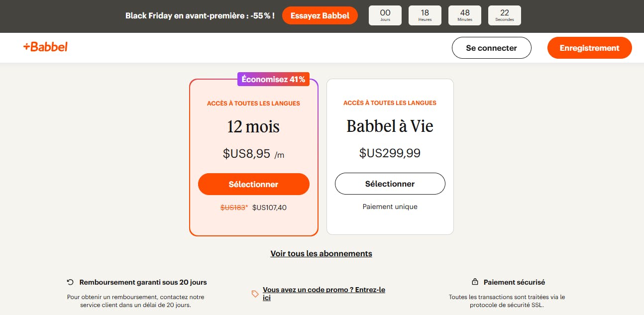Click the 12 mois plan title
The height and width of the screenshot is (315, 644).
[x=253, y=127]
